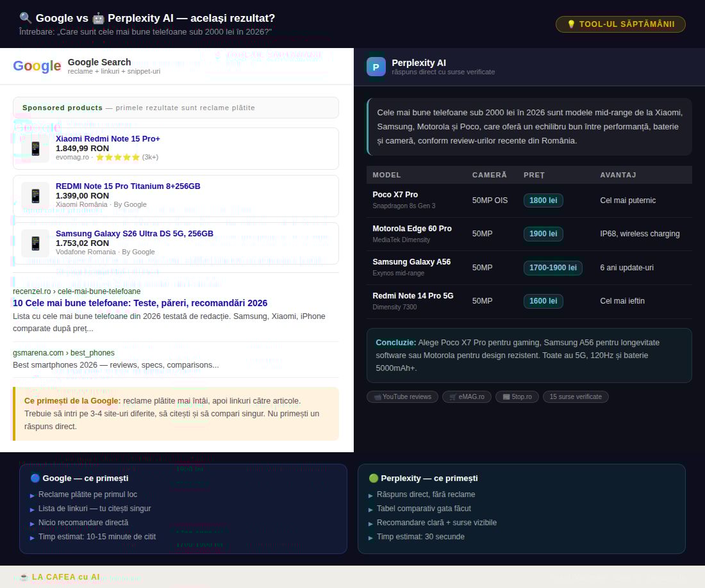Click the TOOL-UL SĂPTĂMÂNII badge

tap(620, 24)
